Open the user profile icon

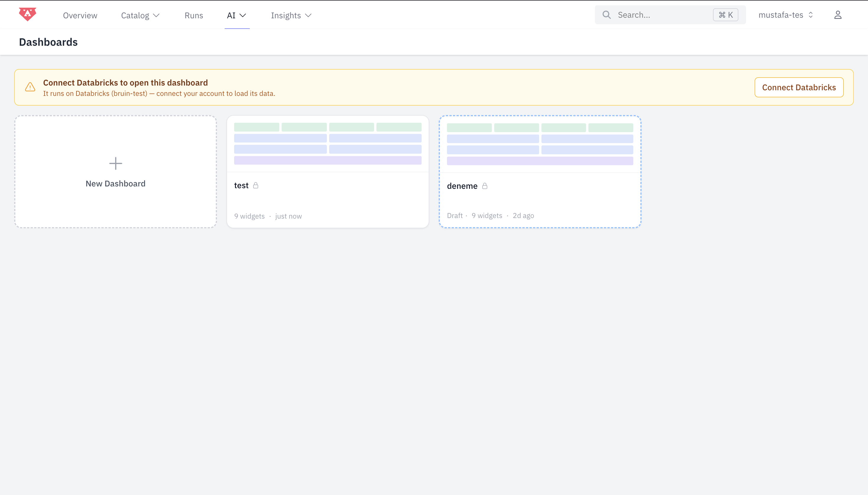point(838,15)
